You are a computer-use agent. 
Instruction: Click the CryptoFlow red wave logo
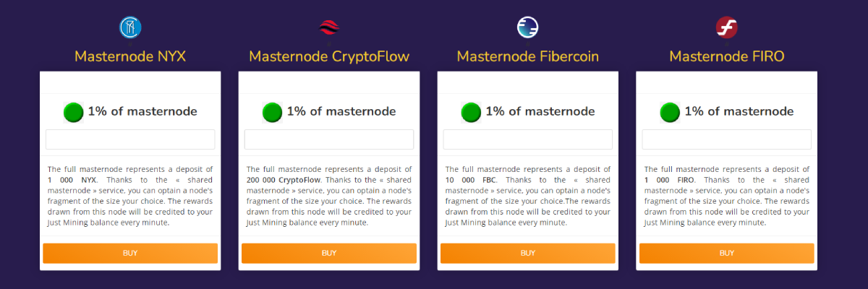point(329,27)
